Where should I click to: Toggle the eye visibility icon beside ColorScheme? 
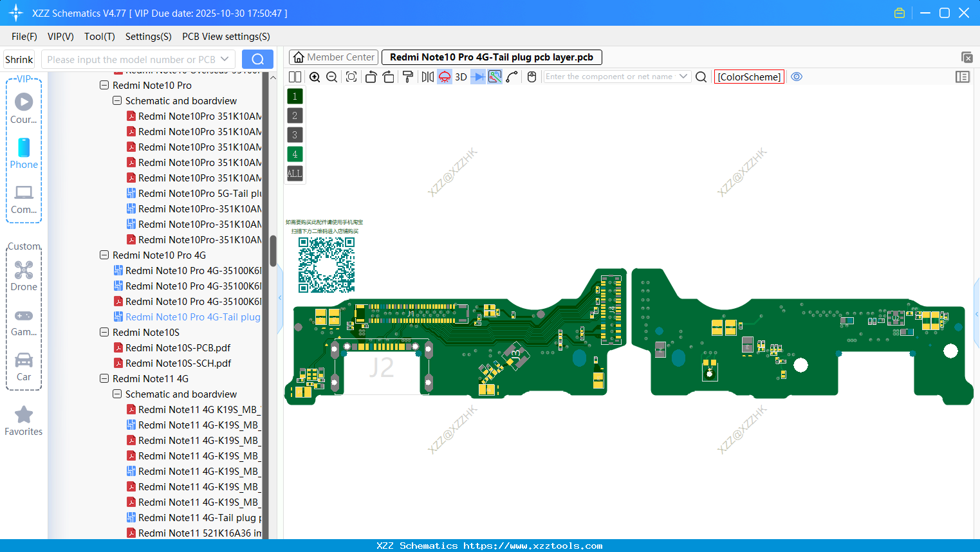click(797, 77)
